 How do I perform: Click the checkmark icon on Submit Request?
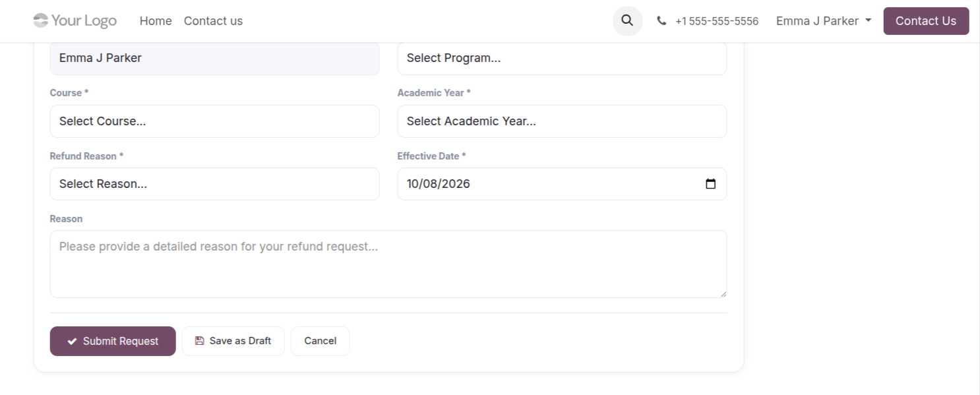click(72, 341)
